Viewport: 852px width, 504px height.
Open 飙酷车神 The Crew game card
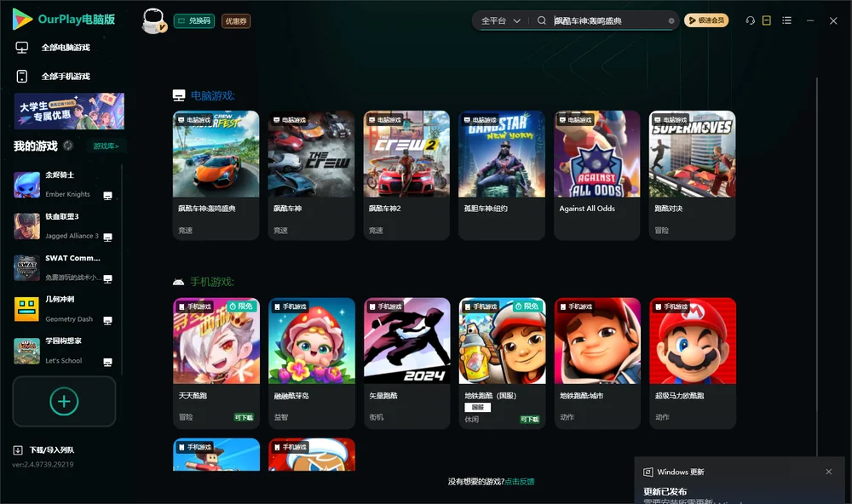coord(311,175)
